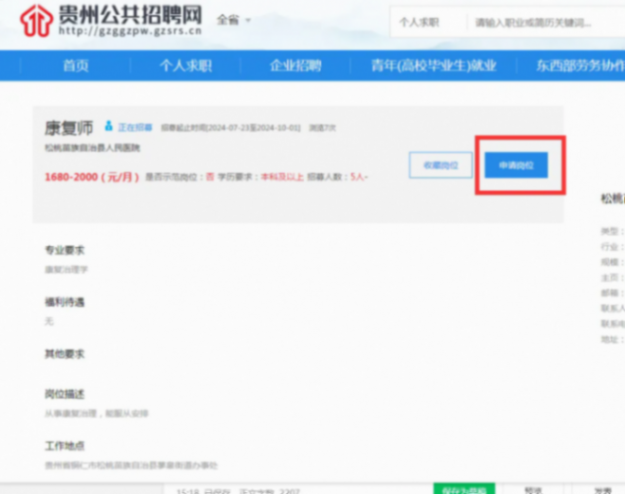Viewport: 625px width, 494px height.
Task: Switch to the 企业招聘 navigation tab
Action: point(295,66)
